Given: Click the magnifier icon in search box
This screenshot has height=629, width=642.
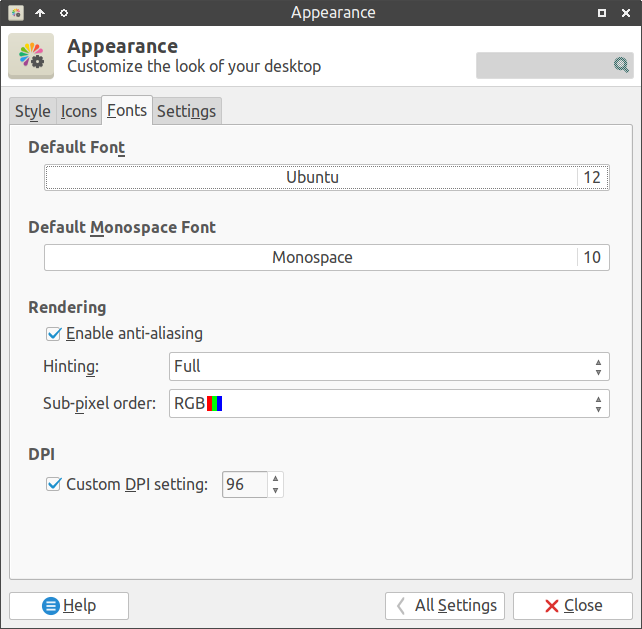Looking at the screenshot, I should [x=621, y=66].
